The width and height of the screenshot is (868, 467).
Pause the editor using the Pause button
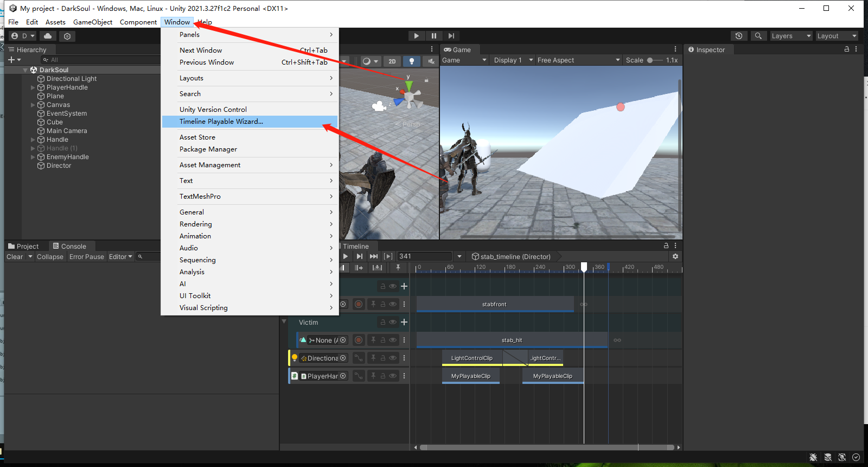coord(433,36)
